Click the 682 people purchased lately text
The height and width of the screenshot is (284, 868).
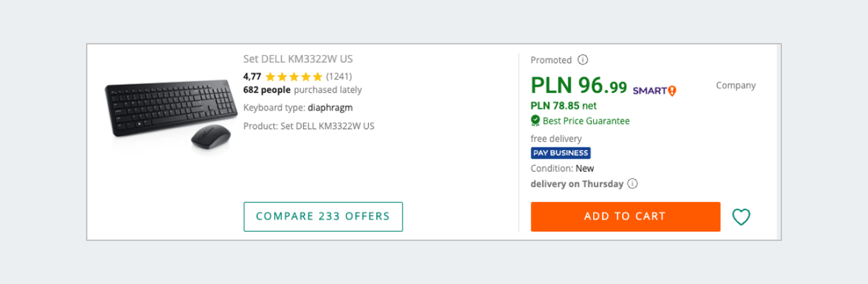pos(302,91)
